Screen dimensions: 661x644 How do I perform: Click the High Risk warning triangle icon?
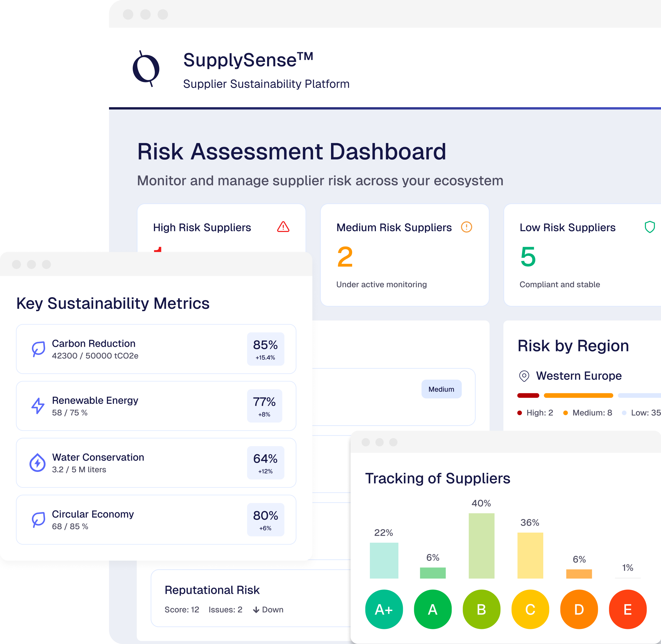tap(283, 227)
